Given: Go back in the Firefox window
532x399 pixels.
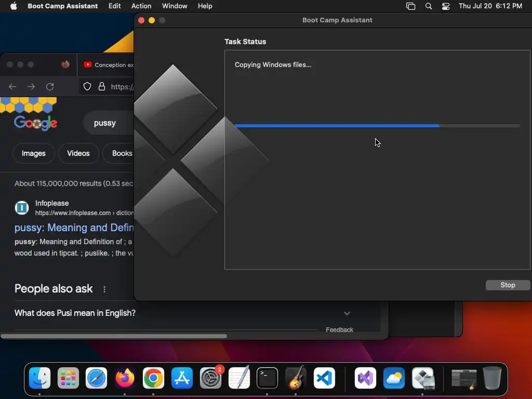Looking at the screenshot, I should point(12,87).
